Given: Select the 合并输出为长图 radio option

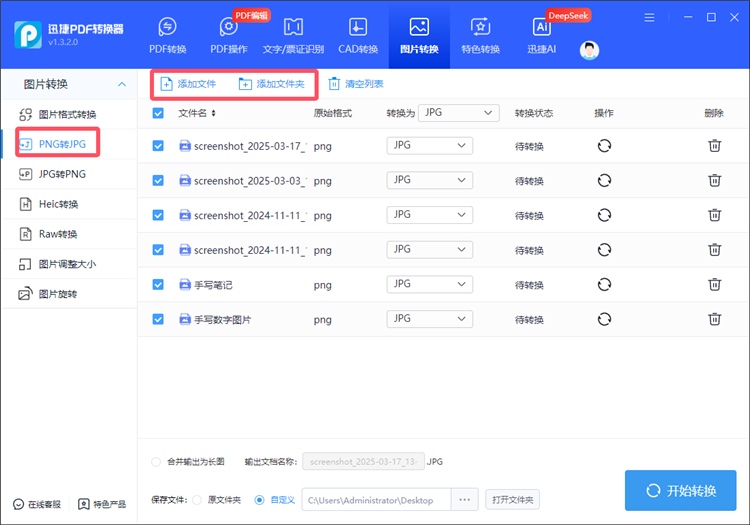Looking at the screenshot, I should click(x=156, y=462).
